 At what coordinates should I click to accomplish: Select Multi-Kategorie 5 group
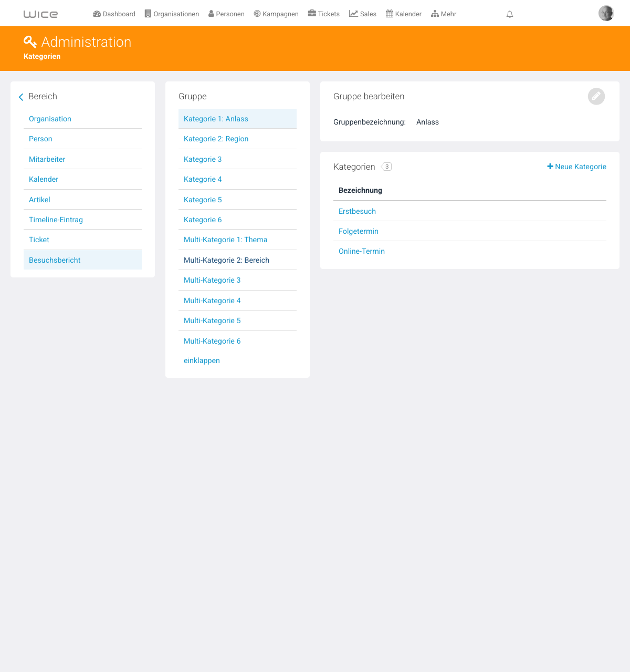coord(237,321)
